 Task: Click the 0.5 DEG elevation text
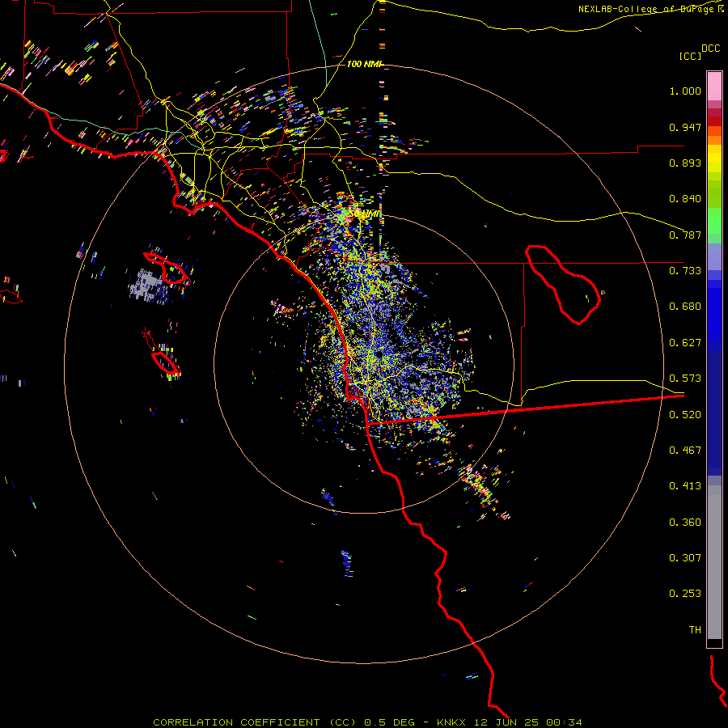(389, 722)
